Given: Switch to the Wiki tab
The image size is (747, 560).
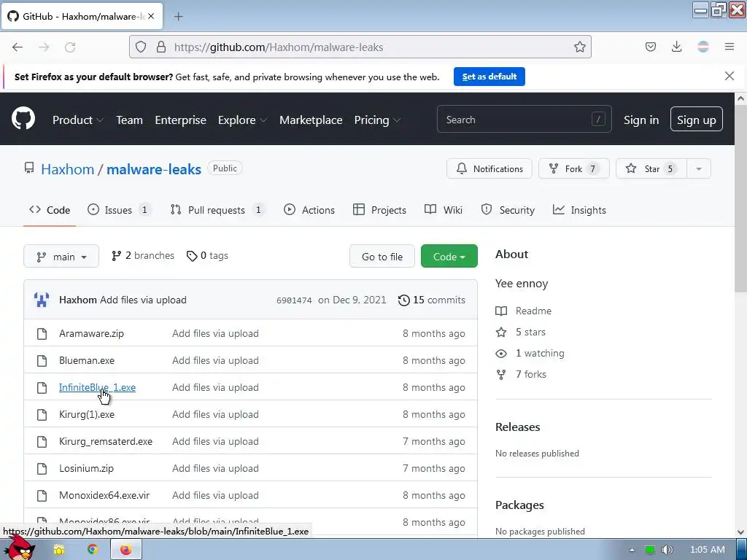Looking at the screenshot, I should coord(443,210).
